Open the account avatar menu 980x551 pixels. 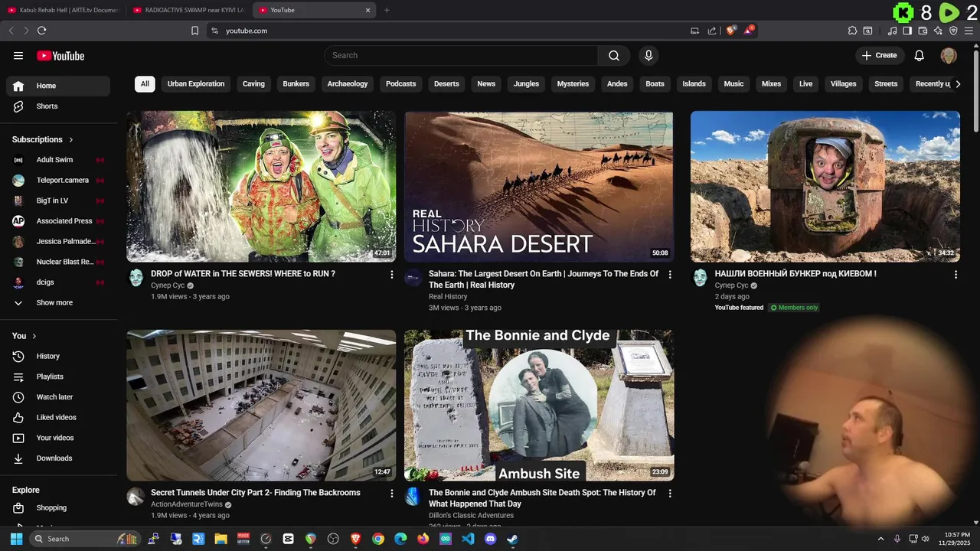pyautogui.click(x=949, y=55)
